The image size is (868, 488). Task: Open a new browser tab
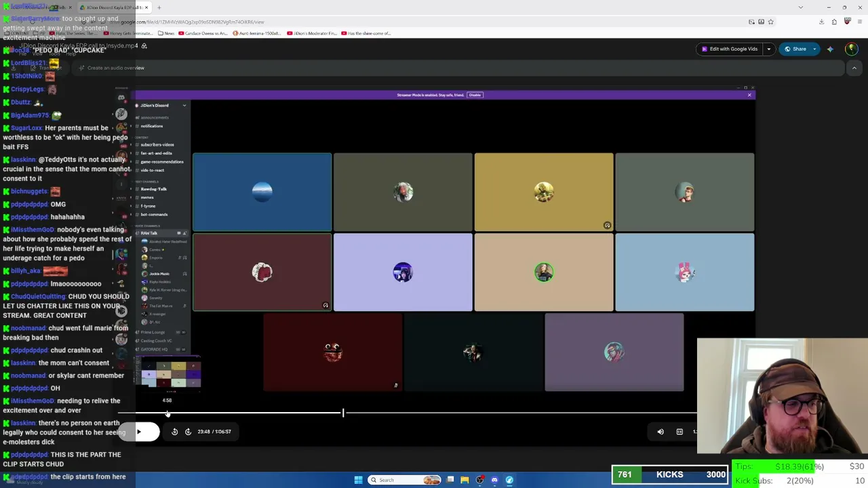(159, 7)
